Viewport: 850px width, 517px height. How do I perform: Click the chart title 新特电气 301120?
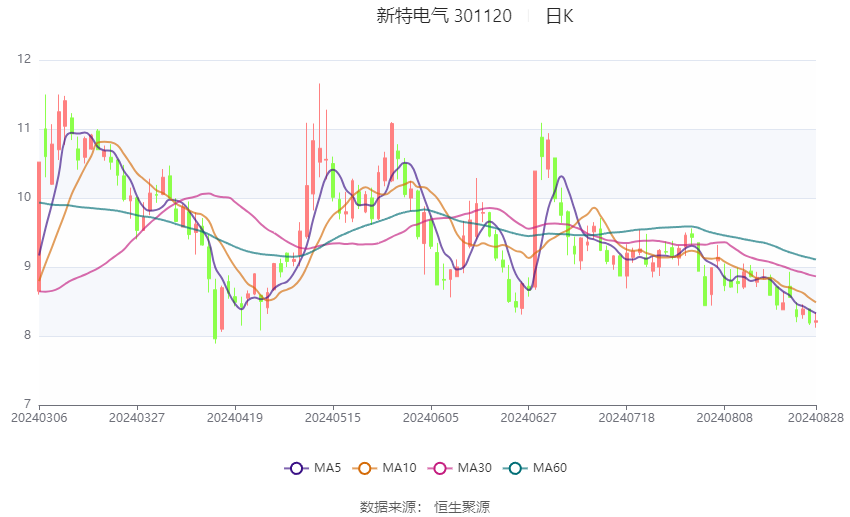point(444,16)
